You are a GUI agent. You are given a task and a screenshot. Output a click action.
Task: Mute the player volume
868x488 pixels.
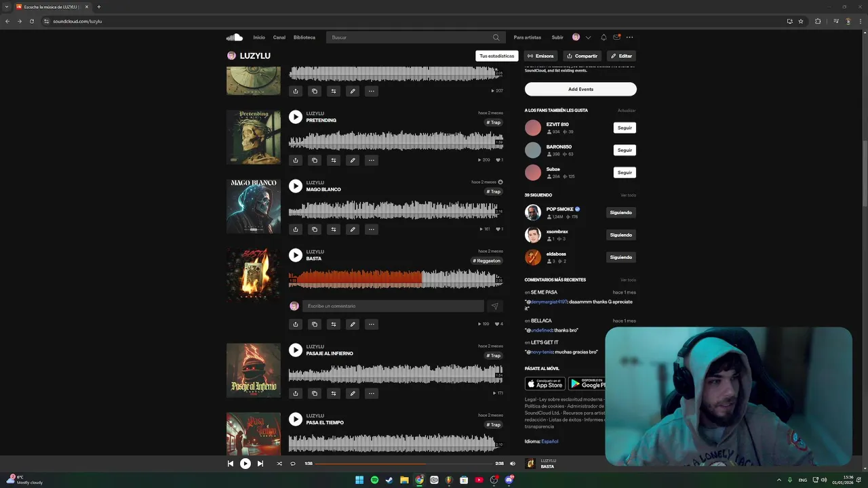(x=513, y=464)
